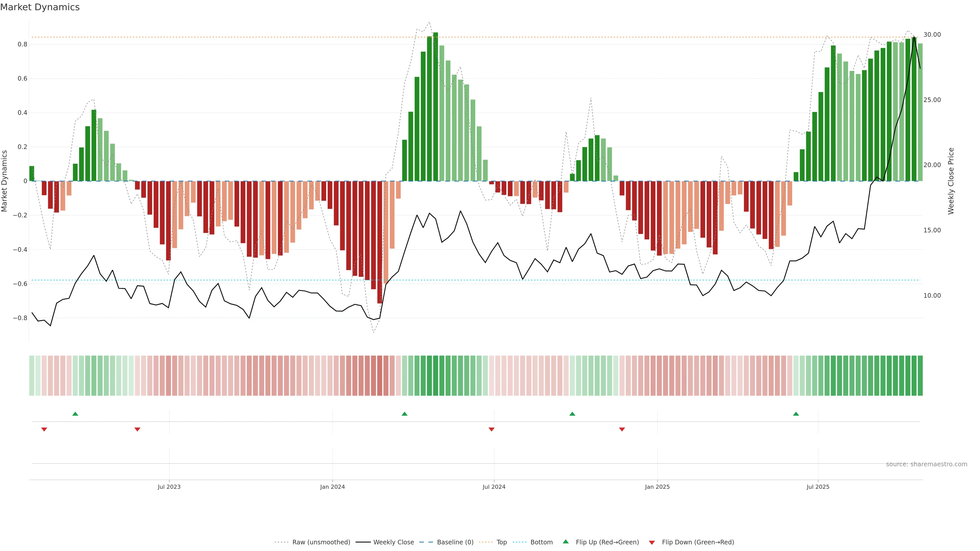The width and height of the screenshot is (980, 551).
Task: Click the Jan 2024 x-axis label
Action: click(332, 487)
